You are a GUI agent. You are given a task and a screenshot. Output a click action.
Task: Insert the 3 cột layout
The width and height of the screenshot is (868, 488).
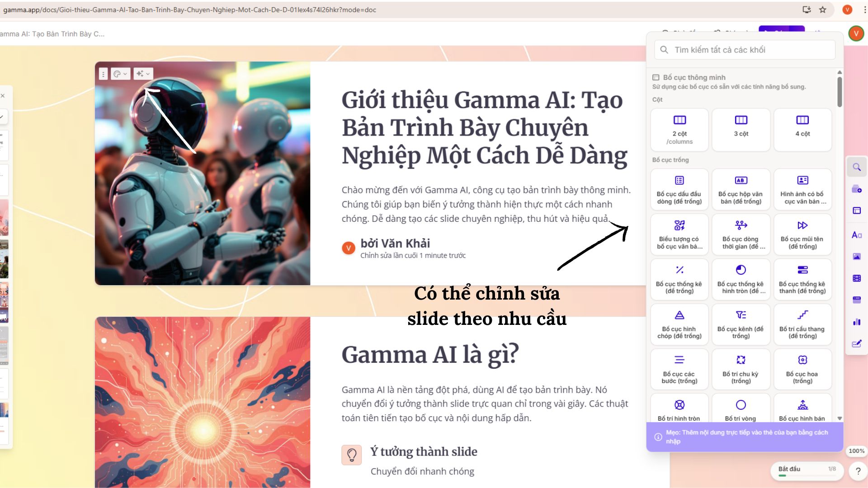[741, 130]
